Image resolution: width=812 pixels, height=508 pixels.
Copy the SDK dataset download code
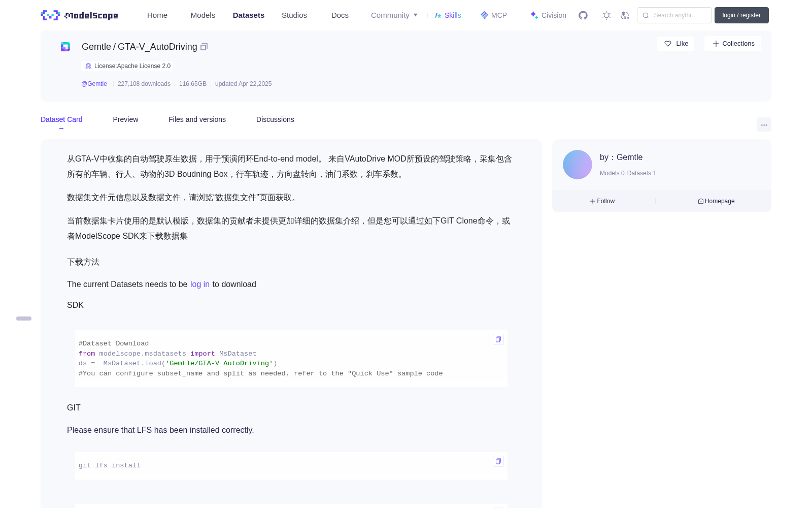point(498,339)
